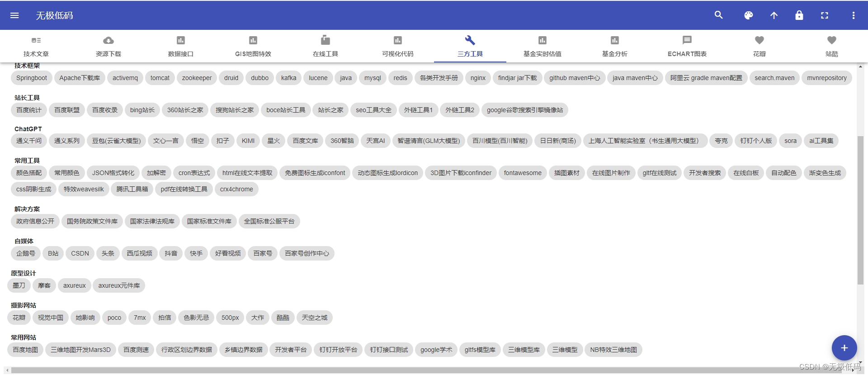The height and width of the screenshot is (375, 868).
Task: Click the search magnifier icon
Action: [x=718, y=15]
